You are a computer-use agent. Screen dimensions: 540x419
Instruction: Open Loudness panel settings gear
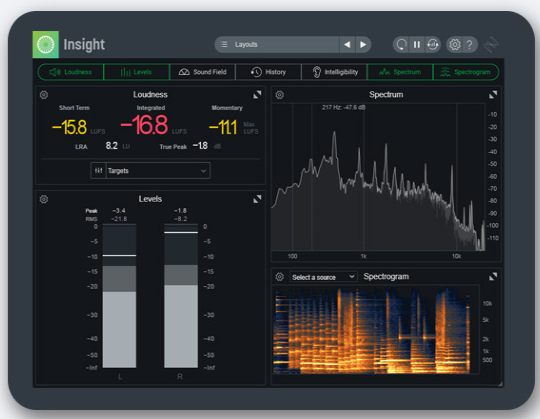tap(44, 95)
